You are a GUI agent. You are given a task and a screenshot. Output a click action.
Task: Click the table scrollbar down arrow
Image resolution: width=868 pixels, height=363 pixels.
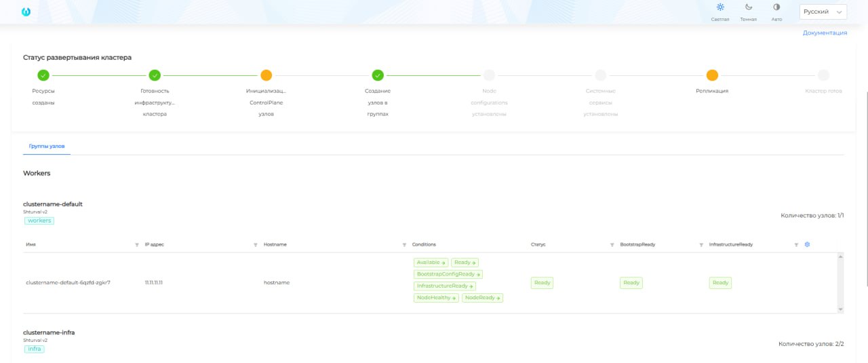(841, 309)
